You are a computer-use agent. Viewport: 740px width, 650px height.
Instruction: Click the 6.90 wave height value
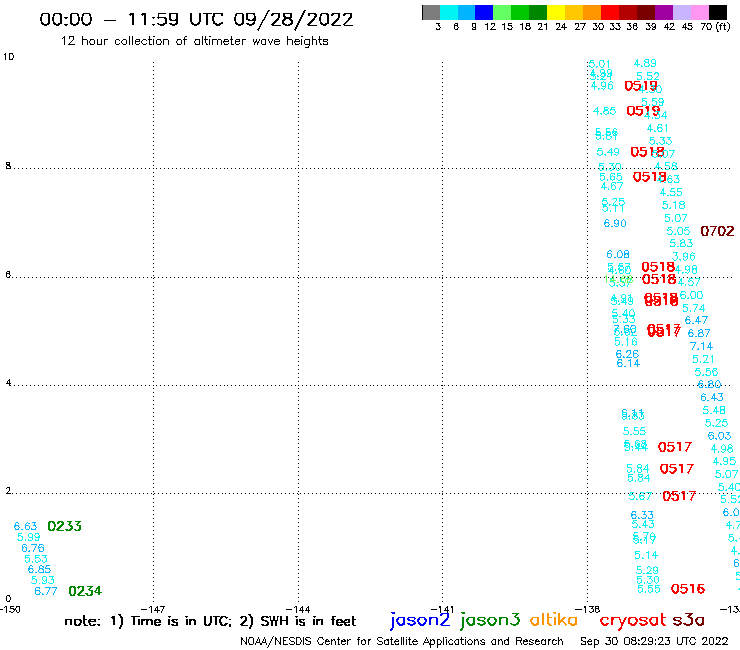pyautogui.click(x=615, y=223)
